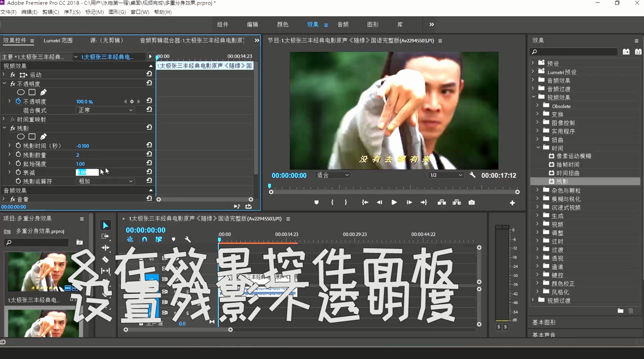This screenshot has width=644, height=359.
Task: Toggle animation stopwatch for 残影数量
Action: coord(18,155)
